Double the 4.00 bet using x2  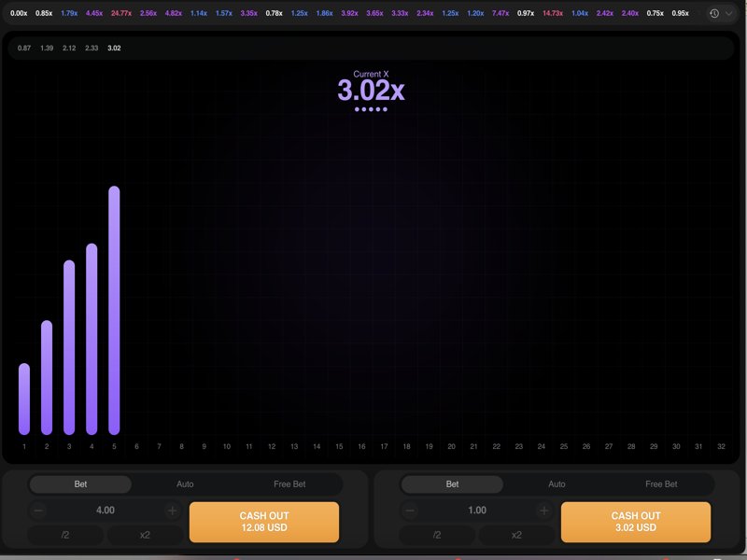click(145, 535)
